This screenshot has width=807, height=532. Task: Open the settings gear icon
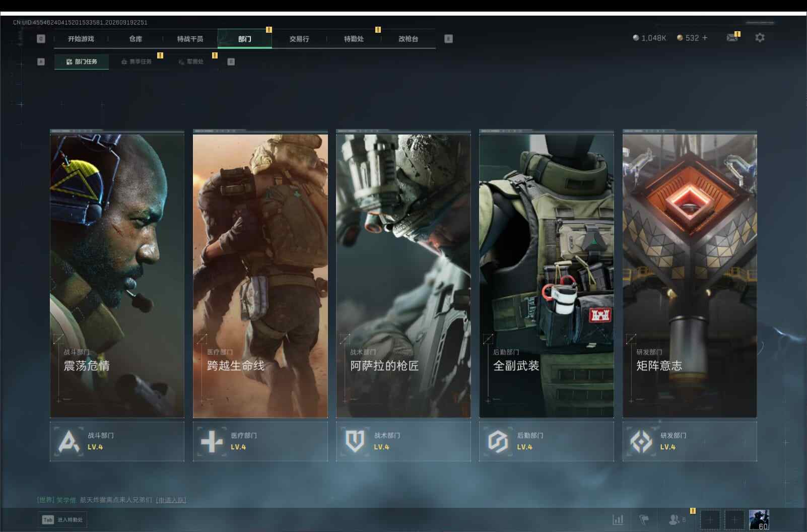tap(760, 38)
